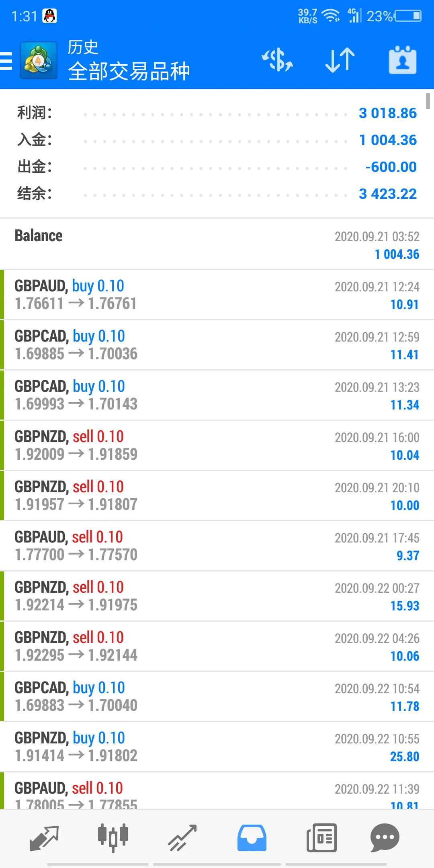Screen dimensions: 434x868
Task: Open the Trade tab trend icon
Action: (182, 838)
